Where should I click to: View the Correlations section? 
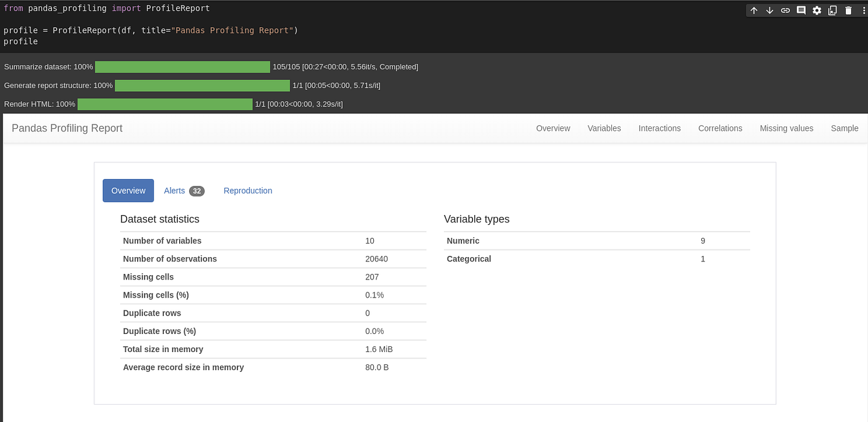tap(720, 128)
